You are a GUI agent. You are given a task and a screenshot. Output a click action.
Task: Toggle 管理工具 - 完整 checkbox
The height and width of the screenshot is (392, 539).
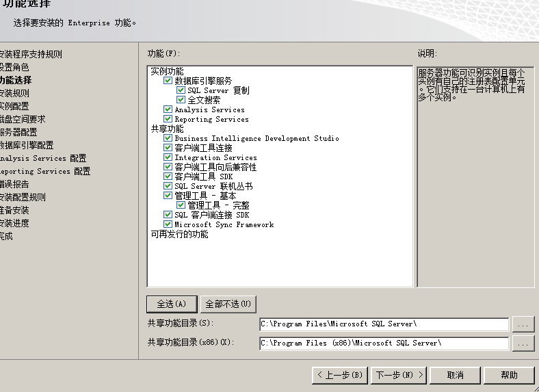pos(181,206)
